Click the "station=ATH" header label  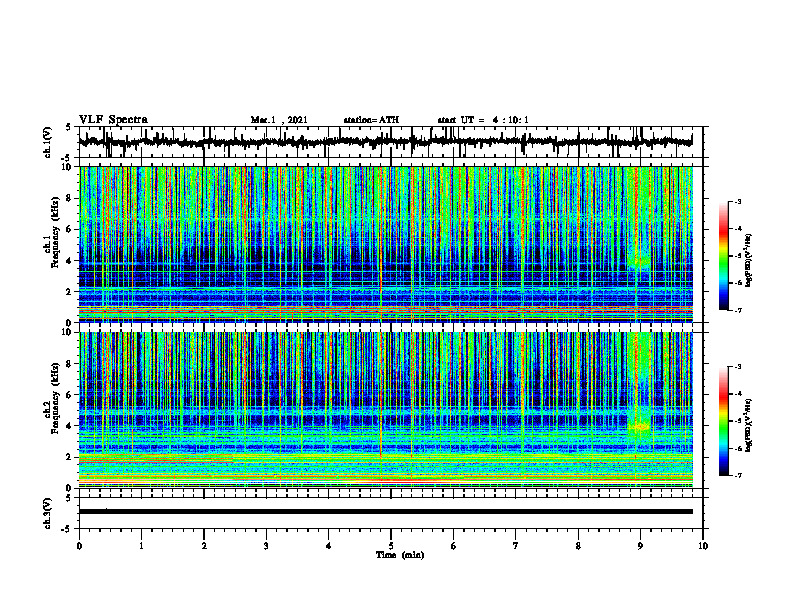(371, 120)
